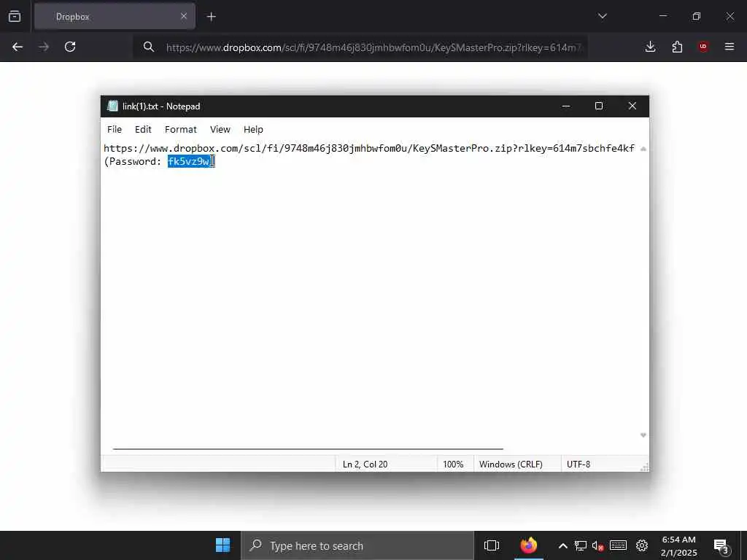Click the Dropbox URL line in Notepad
Viewport: 747px width, 560px height.
click(x=368, y=149)
